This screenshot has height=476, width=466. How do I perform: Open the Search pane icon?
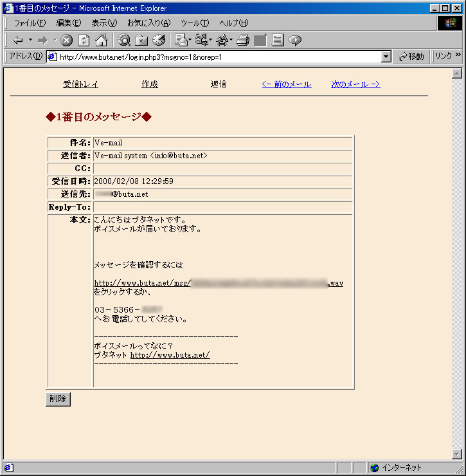coord(124,40)
